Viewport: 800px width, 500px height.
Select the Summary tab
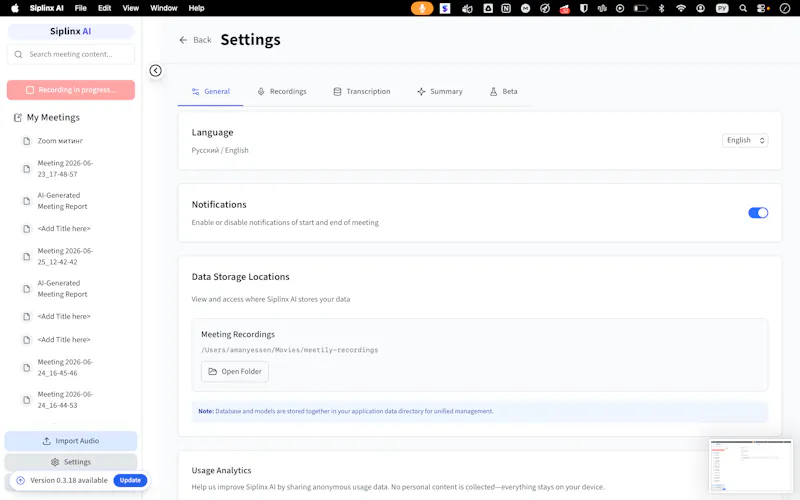coord(440,91)
